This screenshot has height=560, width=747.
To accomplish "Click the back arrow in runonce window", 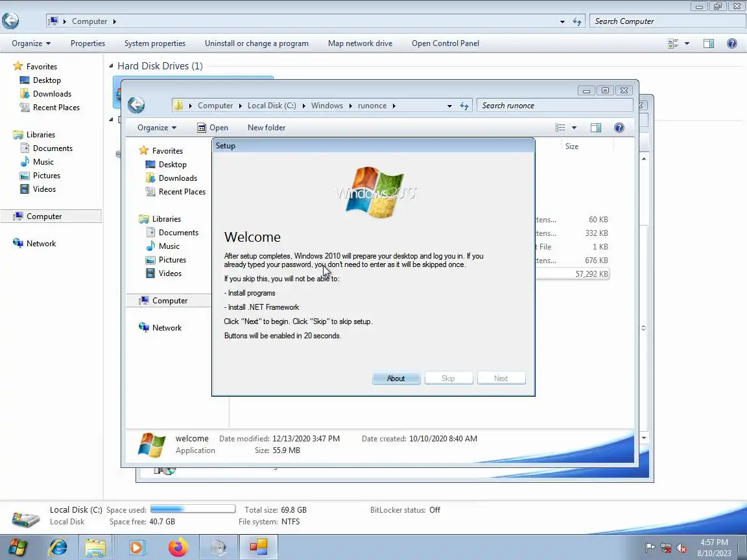I will (136, 105).
